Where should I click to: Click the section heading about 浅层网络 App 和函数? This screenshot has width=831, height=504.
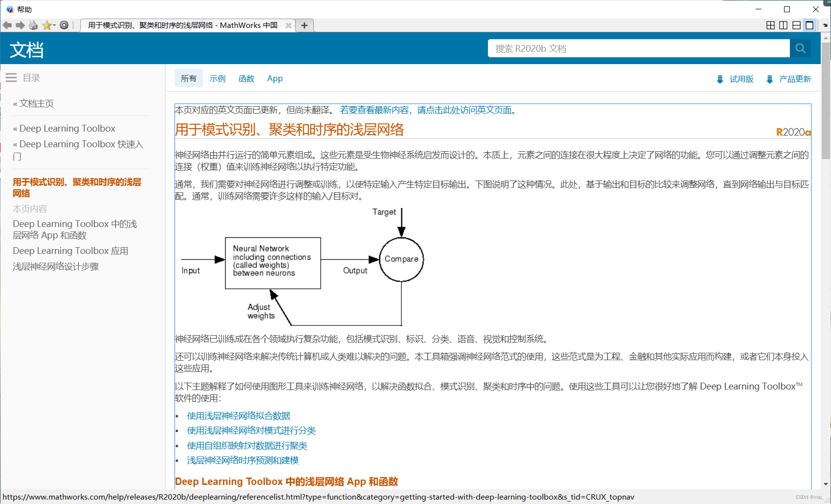(x=286, y=481)
